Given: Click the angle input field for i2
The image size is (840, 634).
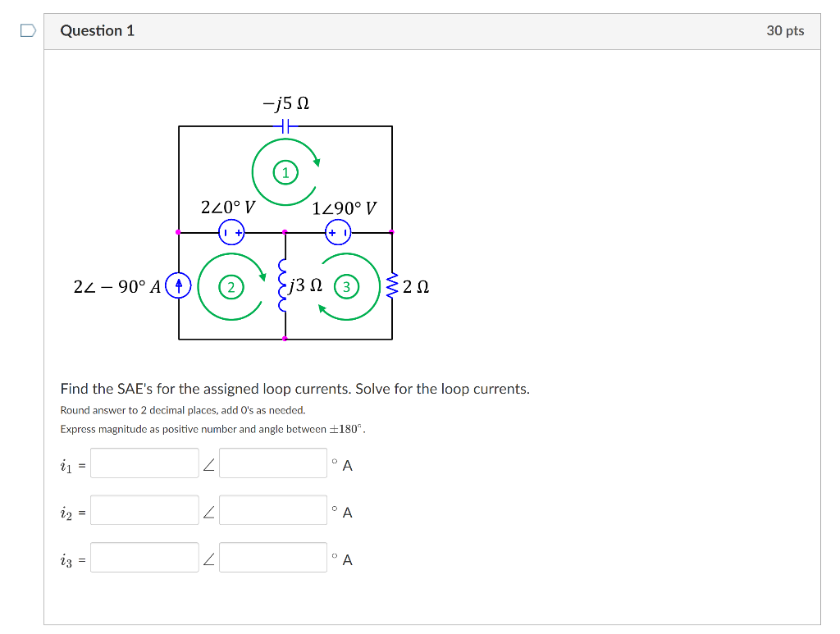Looking at the screenshot, I should pyautogui.click(x=272, y=509).
